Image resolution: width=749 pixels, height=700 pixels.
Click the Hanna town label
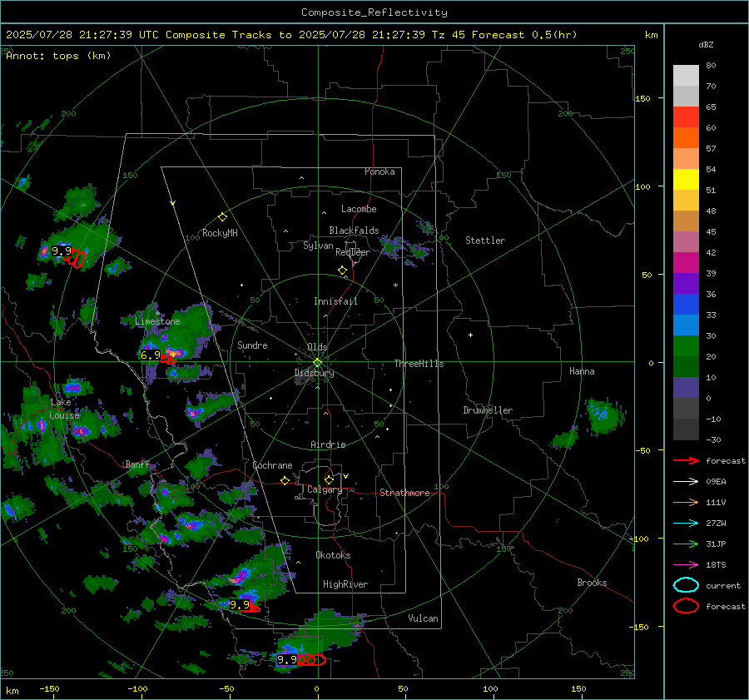tap(582, 371)
